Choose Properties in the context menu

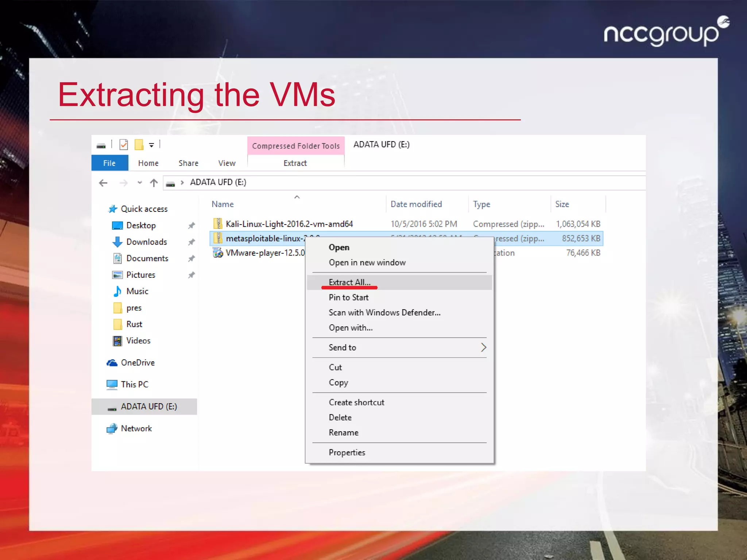(347, 452)
